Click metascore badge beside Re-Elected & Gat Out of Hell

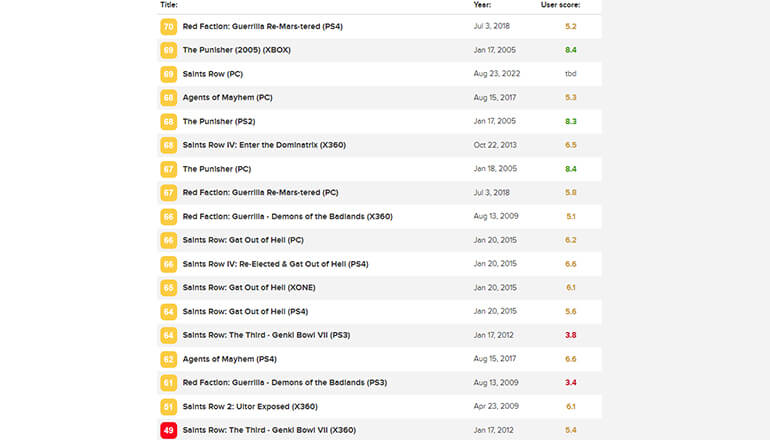point(168,264)
